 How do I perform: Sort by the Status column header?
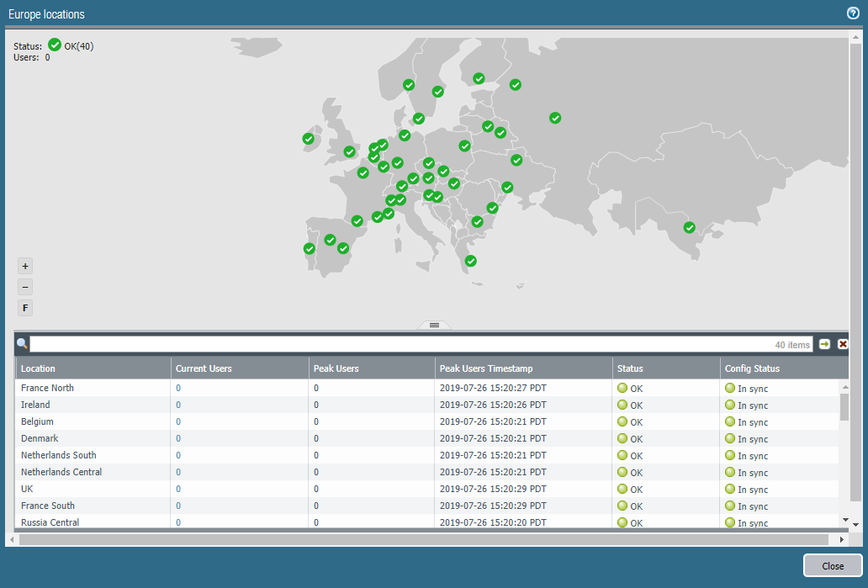point(629,368)
